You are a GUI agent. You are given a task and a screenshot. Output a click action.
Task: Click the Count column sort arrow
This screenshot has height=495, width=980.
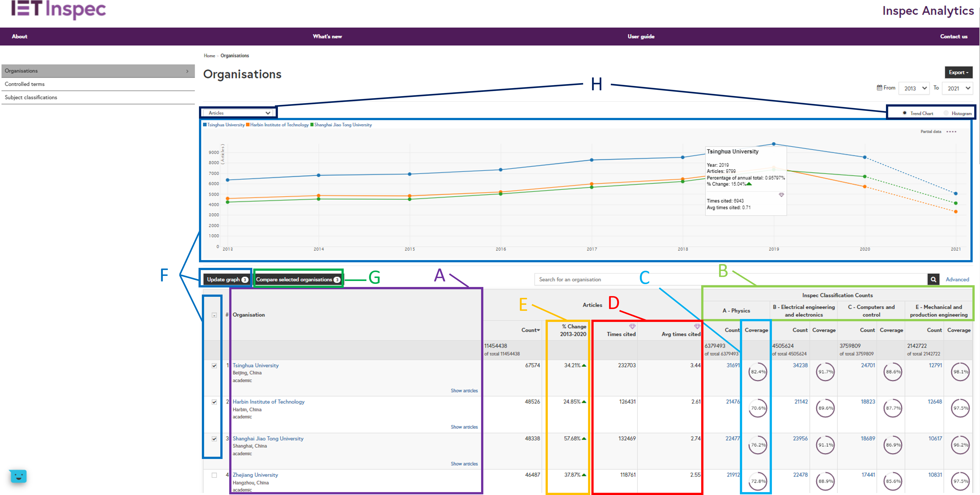[x=538, y=330]
